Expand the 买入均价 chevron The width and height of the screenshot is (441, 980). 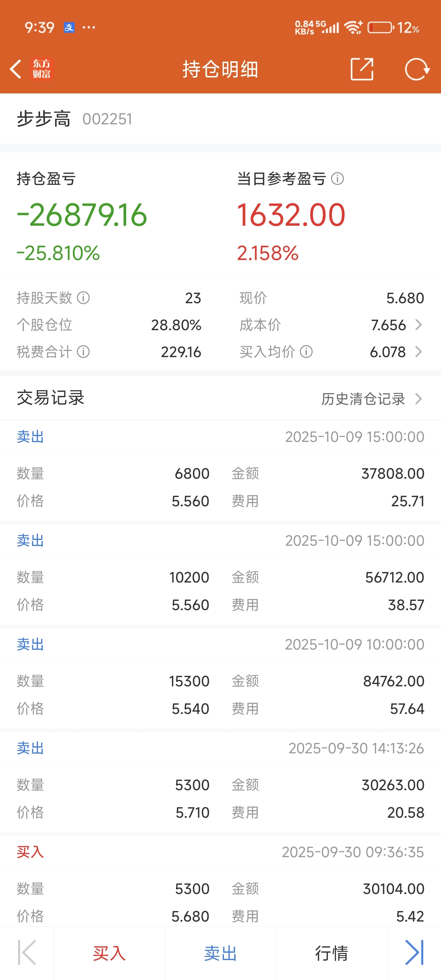pyautogui.click(x=419, y=352)
